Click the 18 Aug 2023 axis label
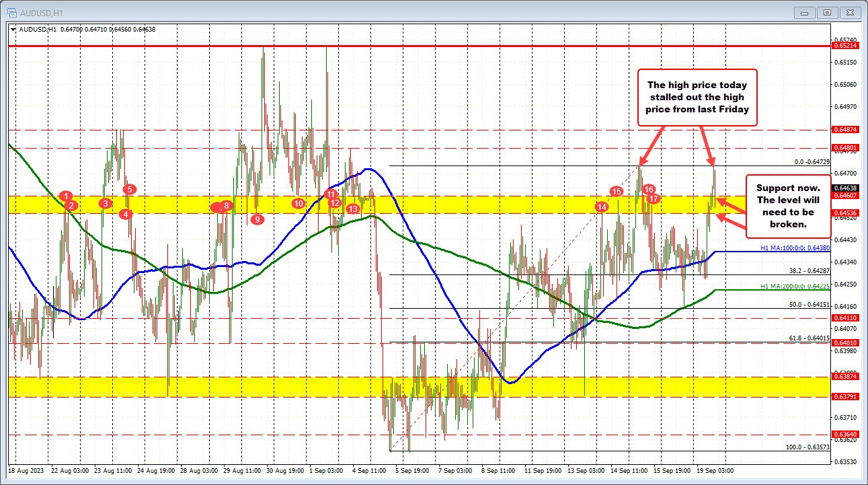 click(x=28, y=471)
